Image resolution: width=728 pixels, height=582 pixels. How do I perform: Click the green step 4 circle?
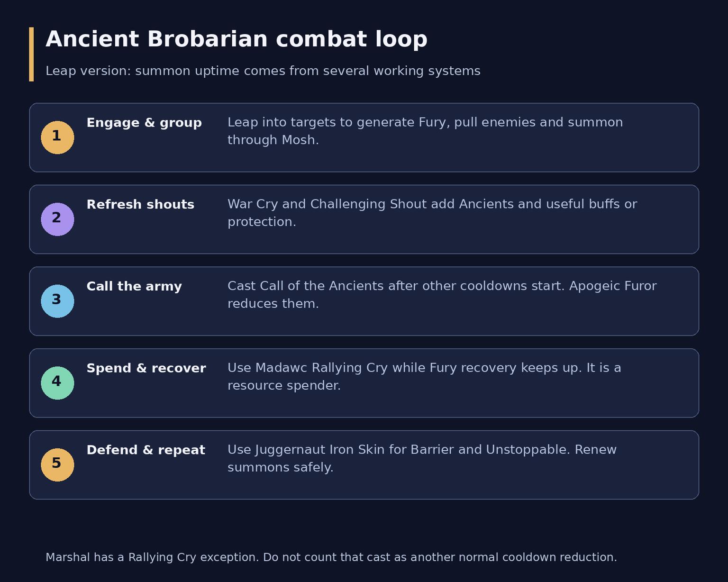point(57,383)
